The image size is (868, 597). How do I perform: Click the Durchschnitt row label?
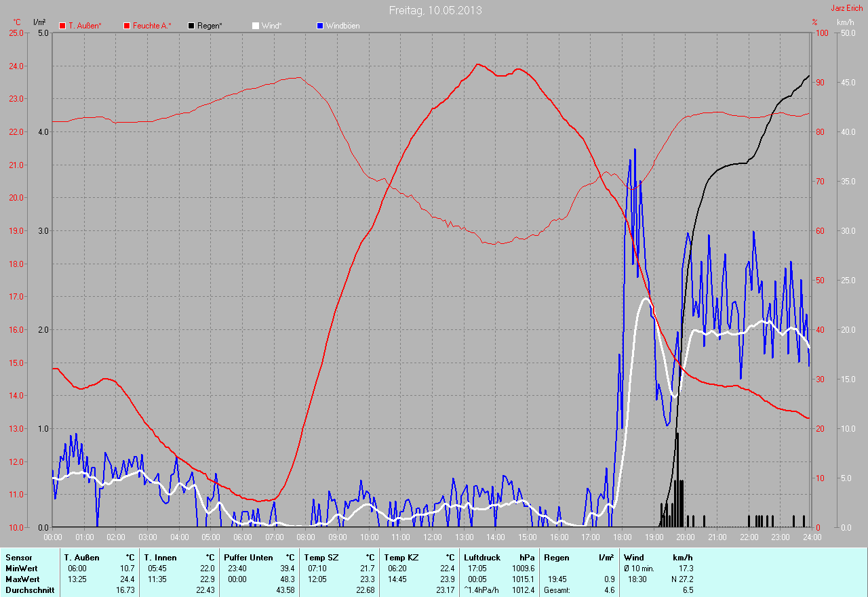click(x=29, y=590)
